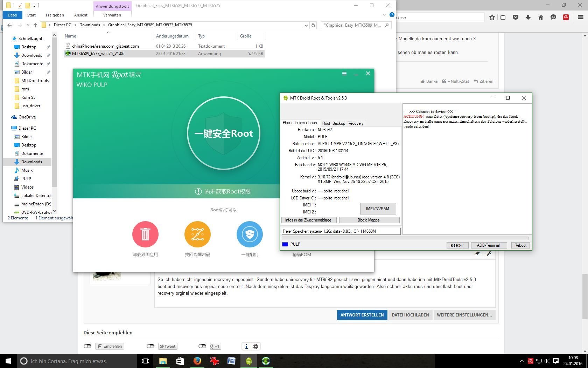This screenshot has height=368, width=588.
Task: Open OneDrive in navigation pane
Action: 27,117
